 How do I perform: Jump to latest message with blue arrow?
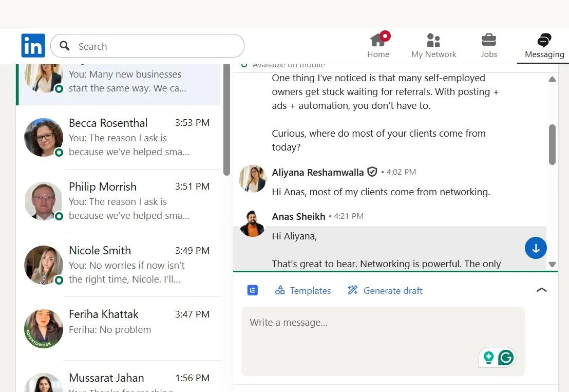click(x=536, y=248)
